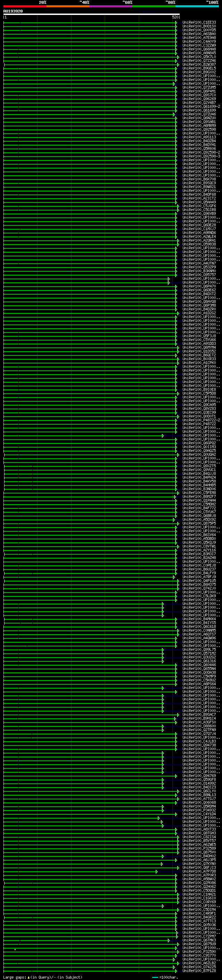Screen dimensions: 222x980
Task: Click the purple identity legend segment
Action: click(111, 6)
